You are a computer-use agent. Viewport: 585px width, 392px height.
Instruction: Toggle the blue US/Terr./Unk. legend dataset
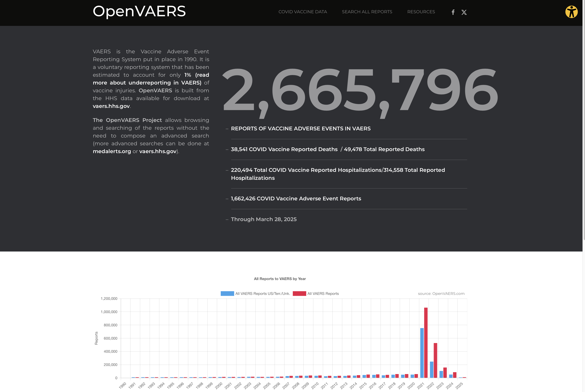click(255, 293)
